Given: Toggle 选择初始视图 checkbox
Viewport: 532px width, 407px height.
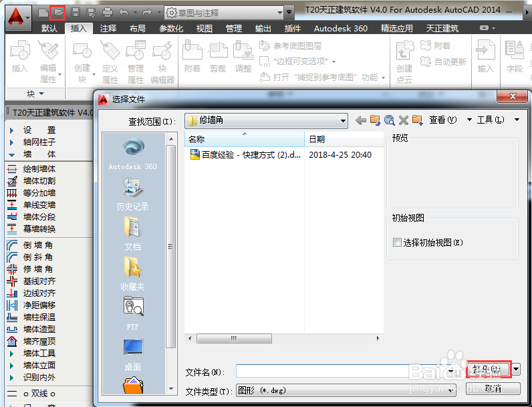Looking at the screenshot, I should pos(396,243).
